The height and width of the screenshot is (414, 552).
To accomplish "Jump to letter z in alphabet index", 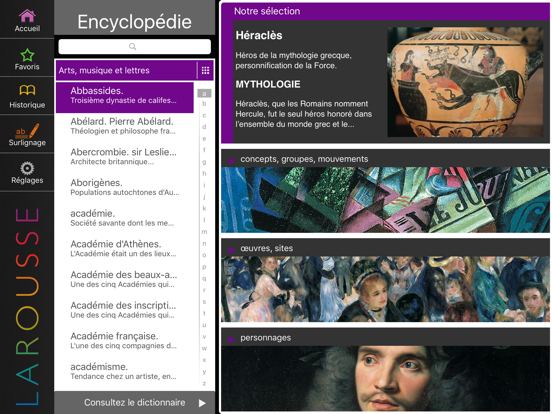I will point(204,383).
